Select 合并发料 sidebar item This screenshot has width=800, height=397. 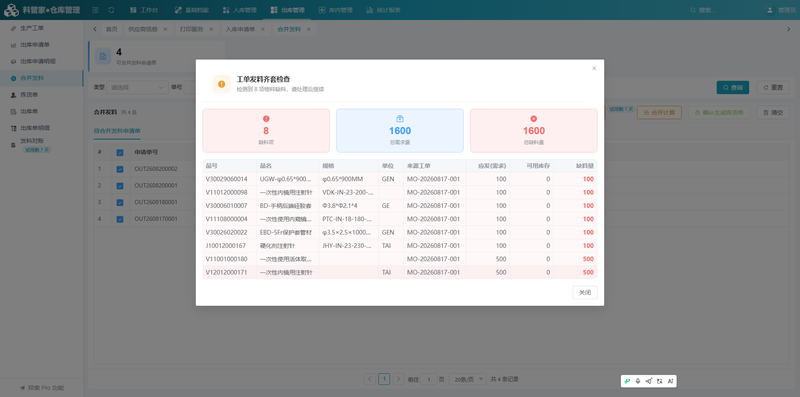[x=42, y=78]
